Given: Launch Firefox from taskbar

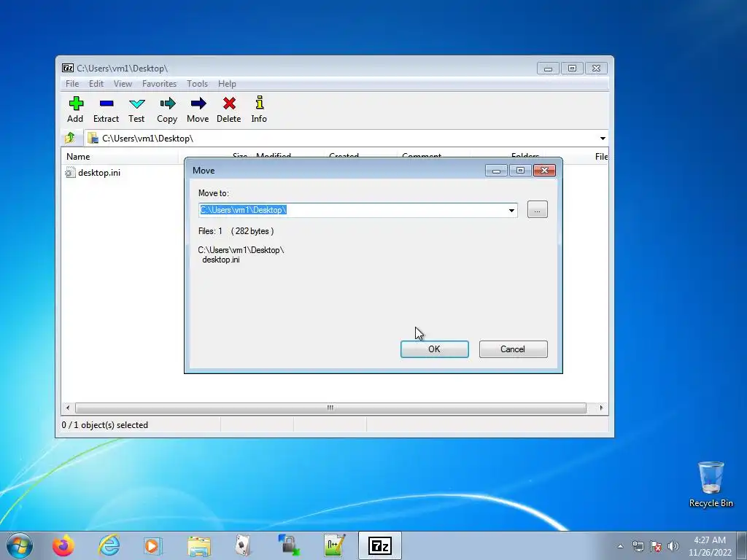Looking at the screenshot, I should 63,545.
